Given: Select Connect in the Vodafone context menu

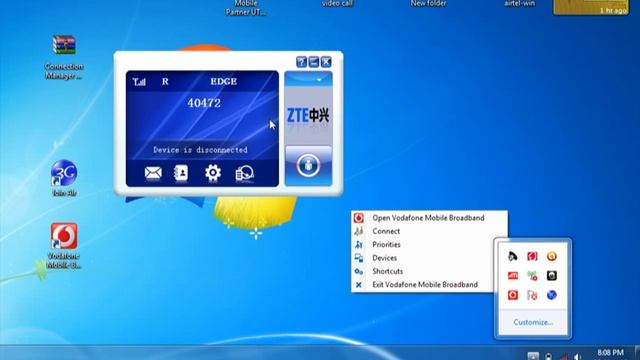Looking at the screenshot, I should [x=429, y=231].
